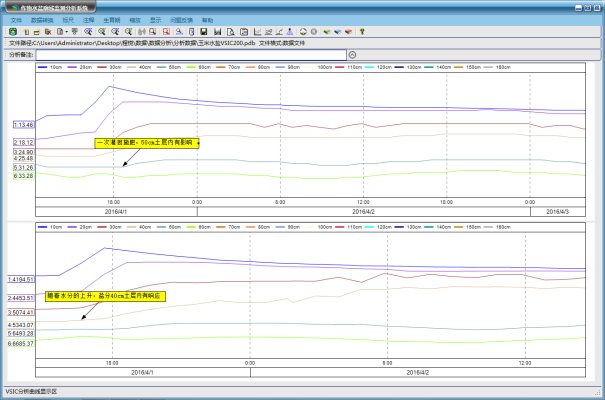
Task: Click the 120cm cyan swatch in the lower legend
Action: click(370, 227)
